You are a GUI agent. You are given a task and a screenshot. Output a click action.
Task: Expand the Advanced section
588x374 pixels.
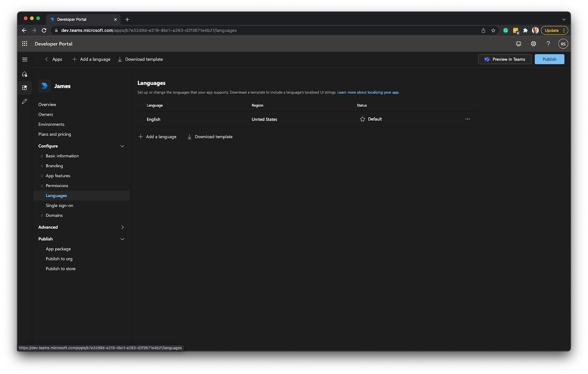coord(122,227)
